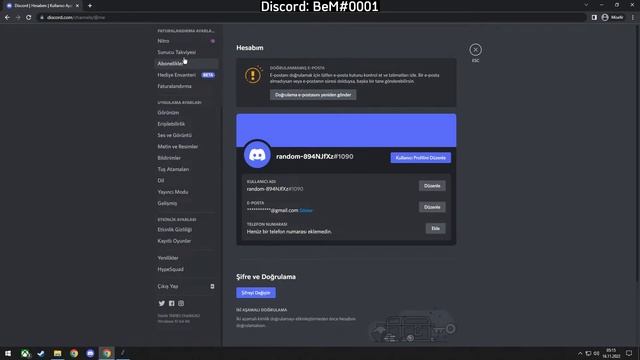
Task: Close the Discord browser tab
Action: [77, 6]
